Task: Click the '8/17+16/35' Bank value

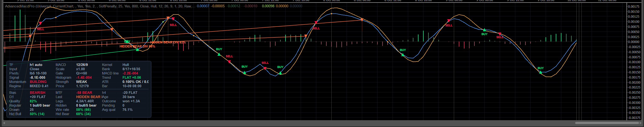Action: 131,69
